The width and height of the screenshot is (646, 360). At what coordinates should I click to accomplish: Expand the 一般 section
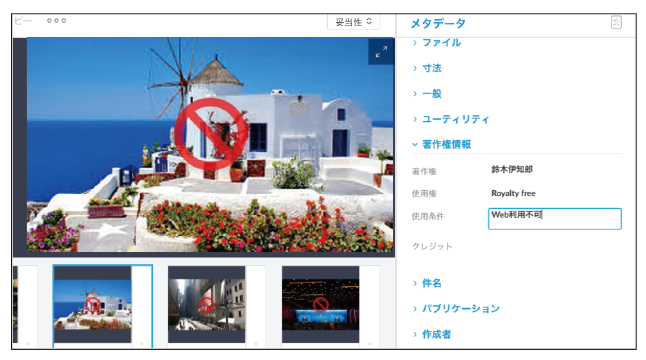tap(431, 94)
